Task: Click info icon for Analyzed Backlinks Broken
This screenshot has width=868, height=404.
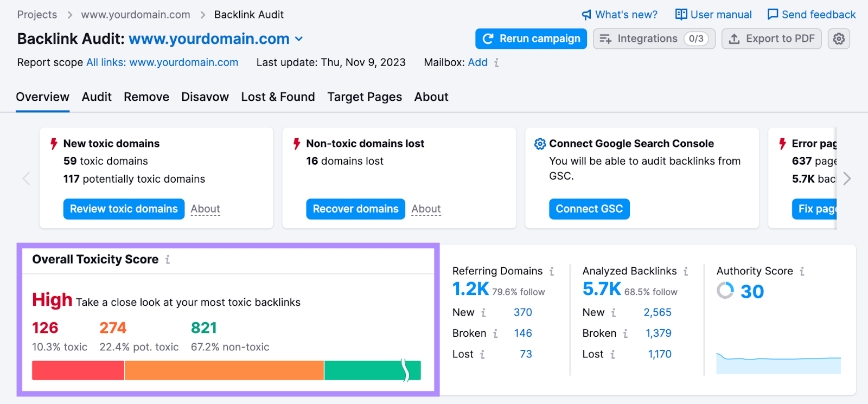Action: point(626,334)
